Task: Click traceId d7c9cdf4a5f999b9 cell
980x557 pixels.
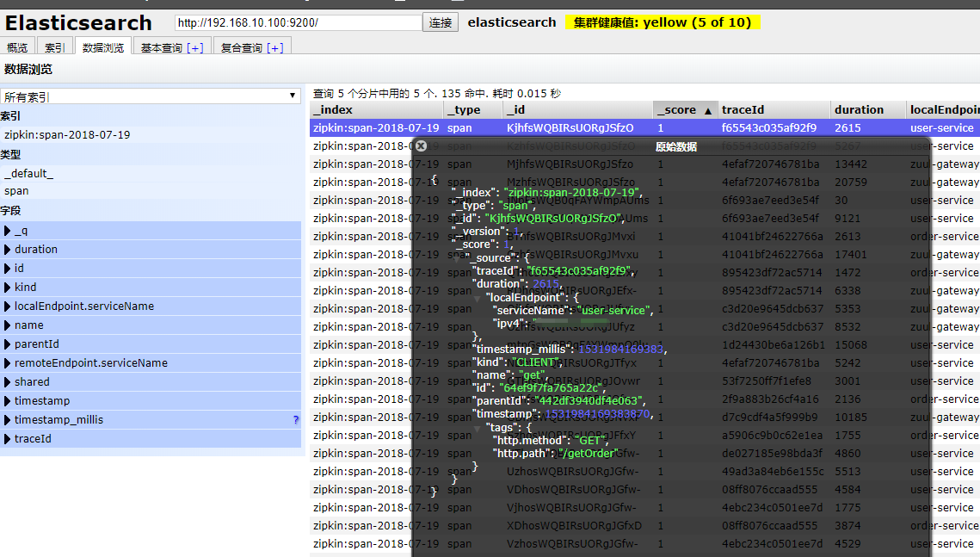Action: click(769, 418)
